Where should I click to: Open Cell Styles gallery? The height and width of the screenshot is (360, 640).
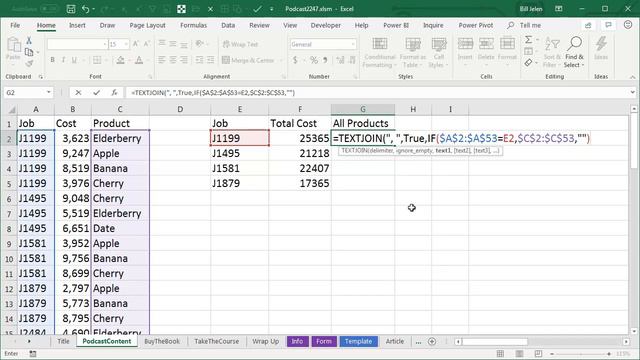pyautogui.click(x=439, y=53)
